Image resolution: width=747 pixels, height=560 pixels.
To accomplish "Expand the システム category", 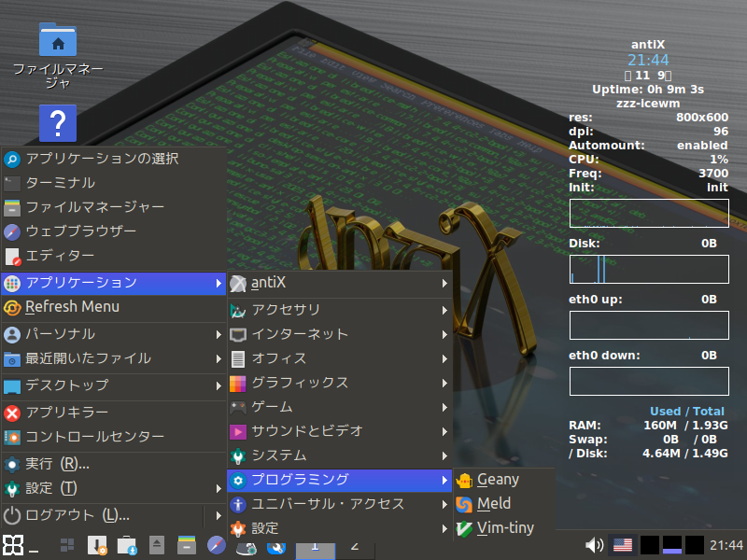I will pos(340,455).
